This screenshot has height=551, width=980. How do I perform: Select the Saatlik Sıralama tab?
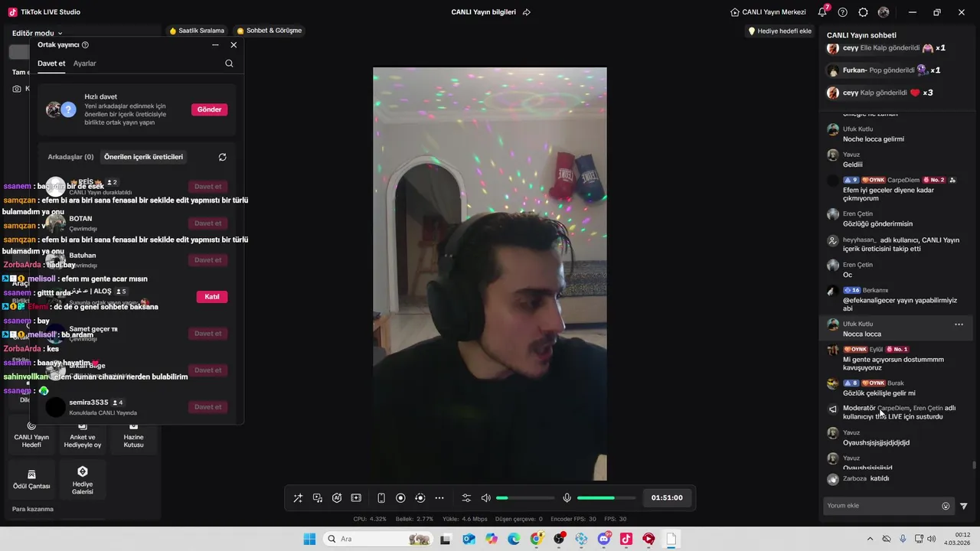pyautogui.click(x=197, y=31)
